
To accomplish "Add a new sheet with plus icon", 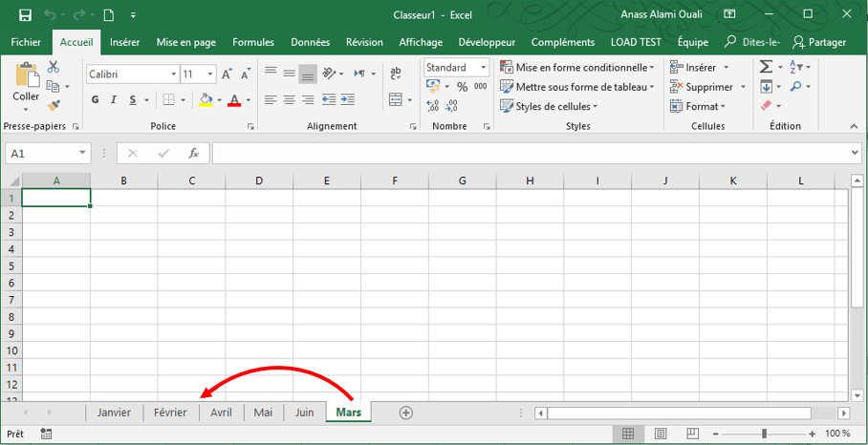I will pos(406,413).
